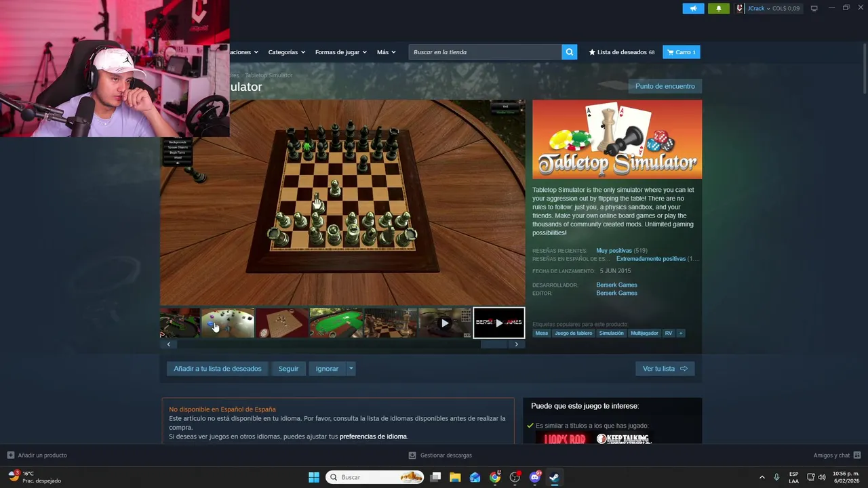Select the Go board screenshot thumbnail
The image size is (868, 488).
click(282, 323)
